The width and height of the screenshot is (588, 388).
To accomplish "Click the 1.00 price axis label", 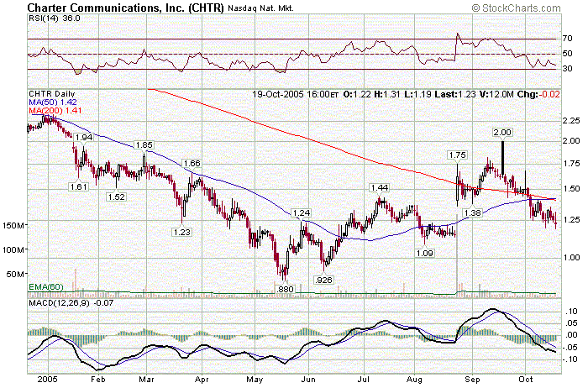I will pyautogui.click(x=571, y=258).
